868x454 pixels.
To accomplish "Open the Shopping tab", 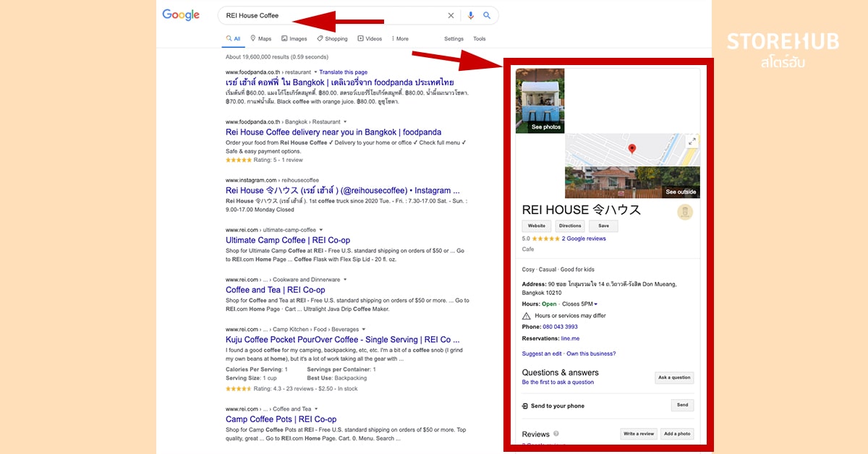I will pyautogui.click(x=332, y=39).
